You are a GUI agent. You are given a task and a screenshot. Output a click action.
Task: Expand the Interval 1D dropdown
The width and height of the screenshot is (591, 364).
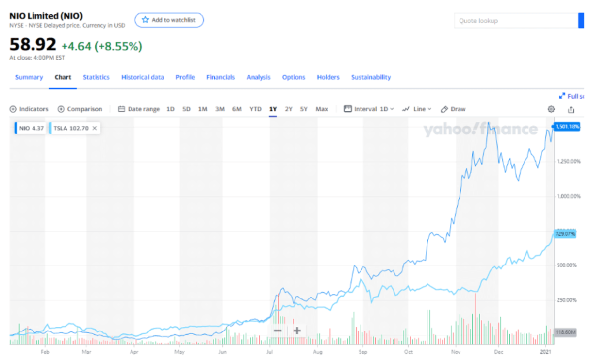coord(368,109)
